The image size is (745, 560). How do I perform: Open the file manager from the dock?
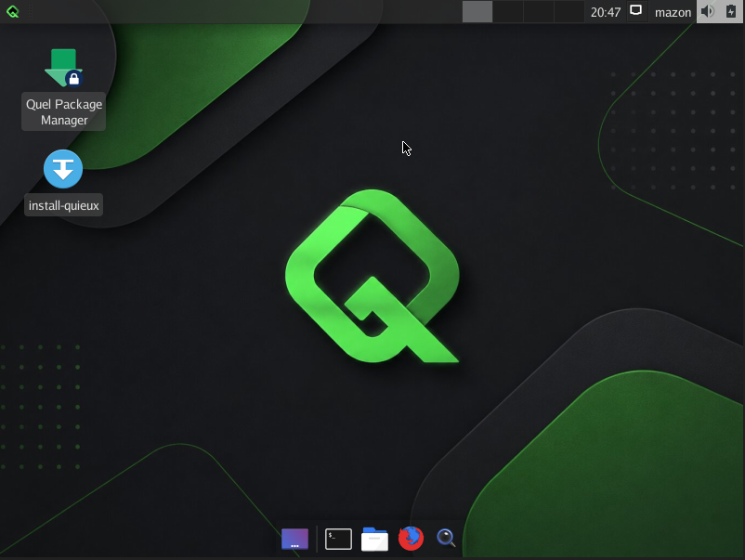(x=374, y=539)
